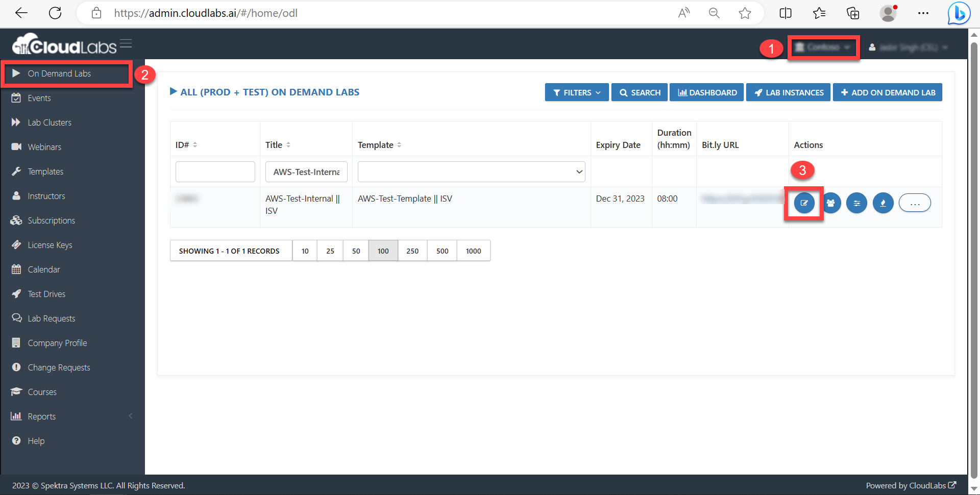Screen dimensions: 980x495
Task: Show 50 records per page
Action: 356,251
